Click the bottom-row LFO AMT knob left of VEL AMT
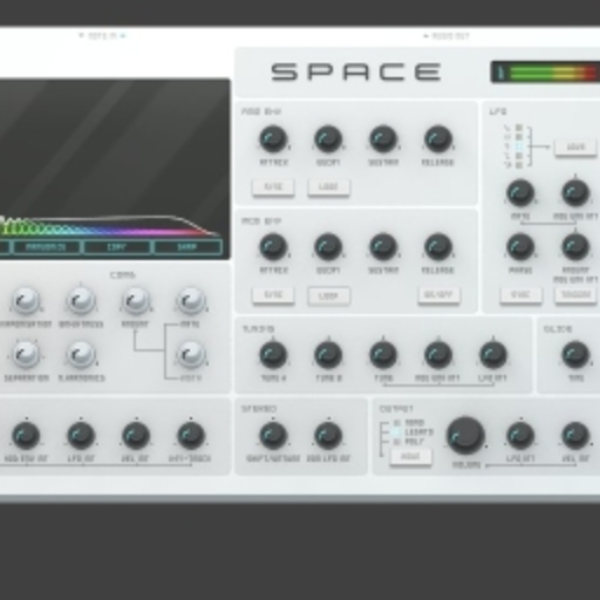600x600 pixels. click(x=81, y=435)
